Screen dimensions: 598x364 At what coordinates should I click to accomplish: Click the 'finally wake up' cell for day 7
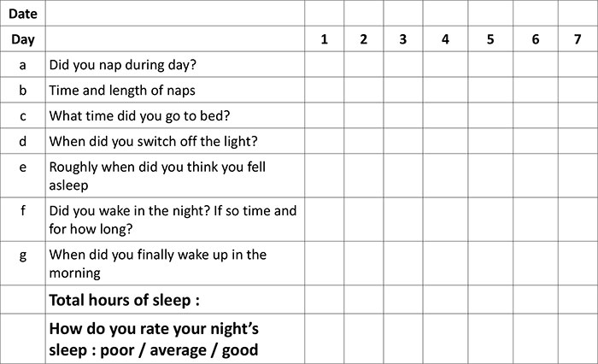point(577,263)
